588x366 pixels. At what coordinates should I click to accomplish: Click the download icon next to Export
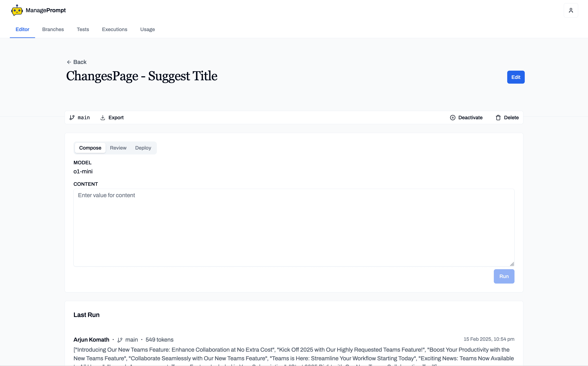click(x=103, y=117)
